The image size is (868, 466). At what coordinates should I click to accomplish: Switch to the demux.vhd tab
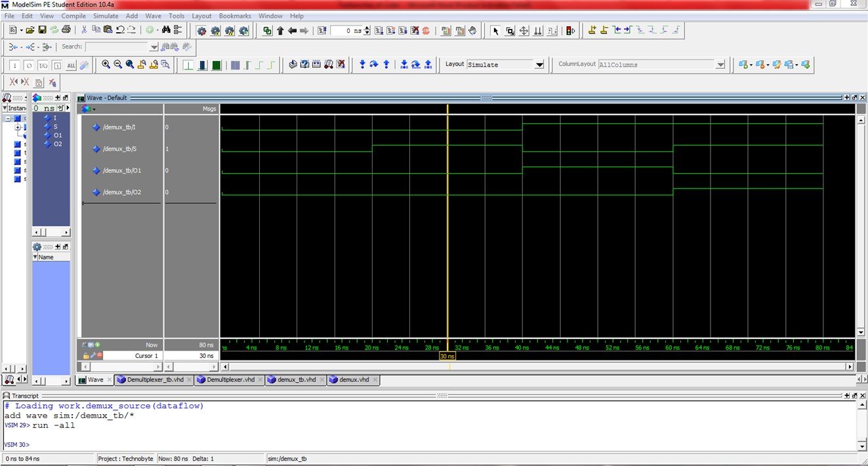353,379
